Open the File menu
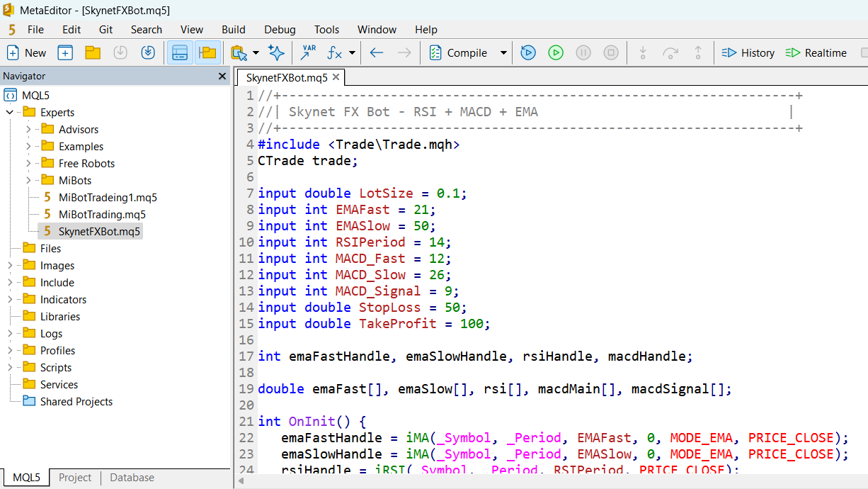Viewport: 868px width, 489px height. click(35, 30)
